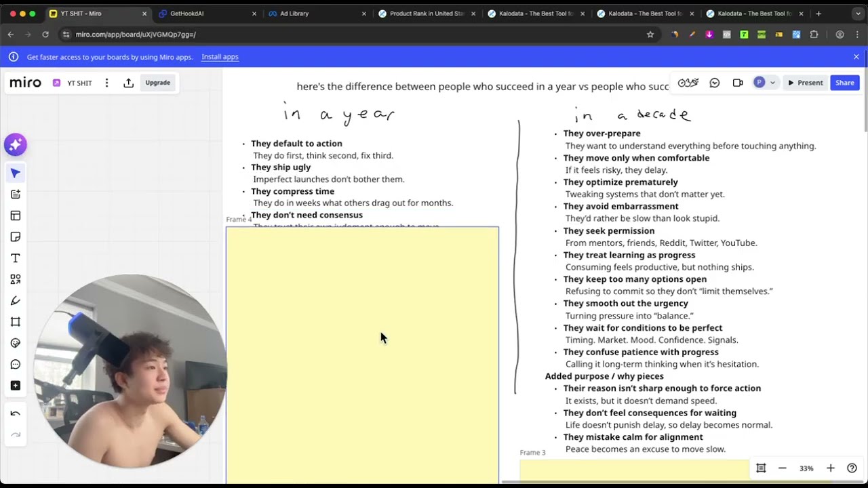Click the YT SHIT board name

click(79, 83)
